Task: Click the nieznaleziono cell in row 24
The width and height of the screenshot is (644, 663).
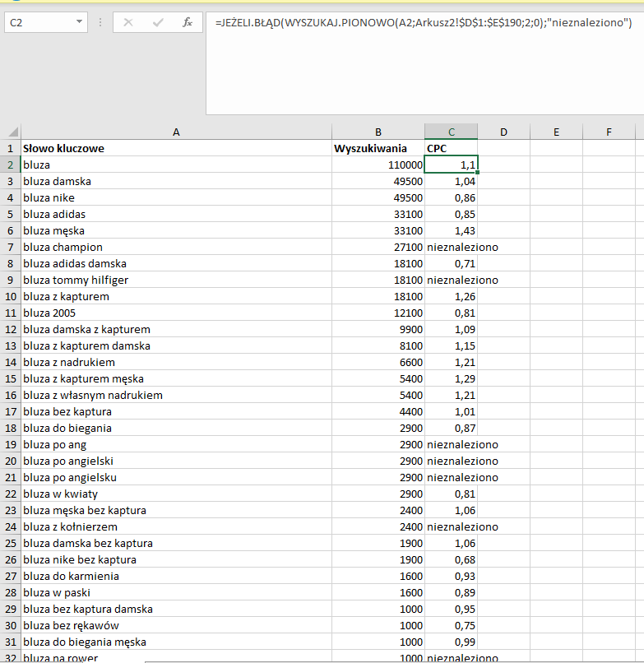Action: pos(452,526)
